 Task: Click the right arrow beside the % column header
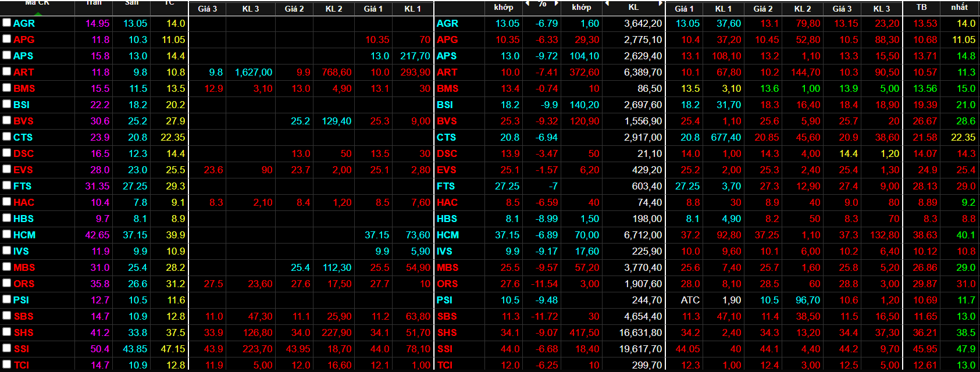coord(556,3)
